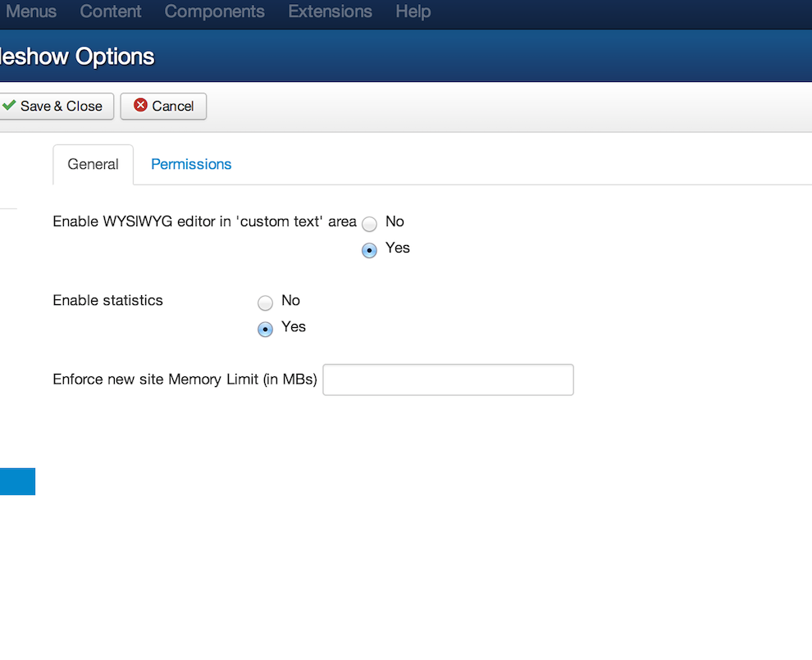Select No for Enable statistics
The height and width of the screenshot is (660, 812).
point(265,303)
